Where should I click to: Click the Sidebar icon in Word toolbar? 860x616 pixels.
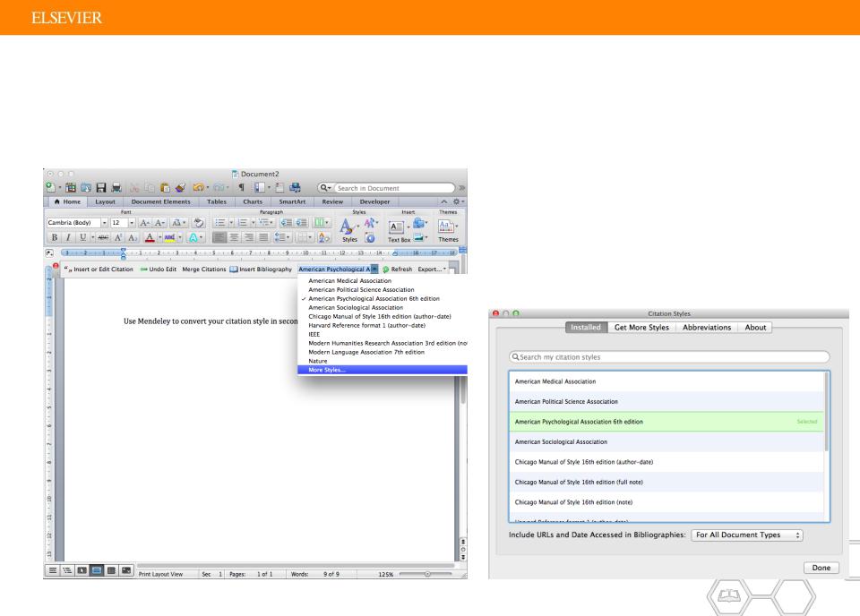pos(260,187)
